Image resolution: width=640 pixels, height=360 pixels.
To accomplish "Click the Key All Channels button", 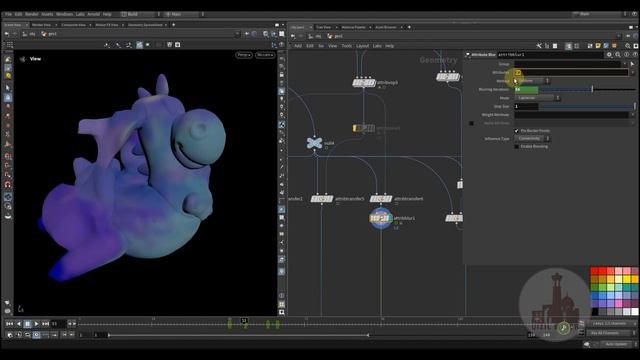I will (x=608, y=333).
